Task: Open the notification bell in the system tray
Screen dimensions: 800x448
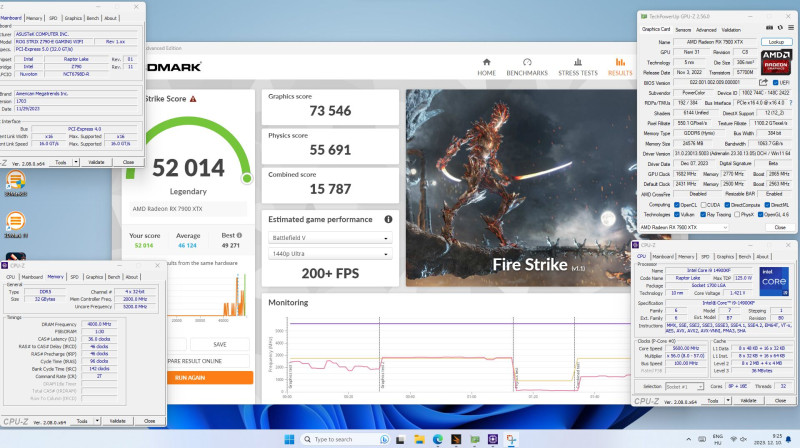Action: pyautogui.click(x=789, y=439)
